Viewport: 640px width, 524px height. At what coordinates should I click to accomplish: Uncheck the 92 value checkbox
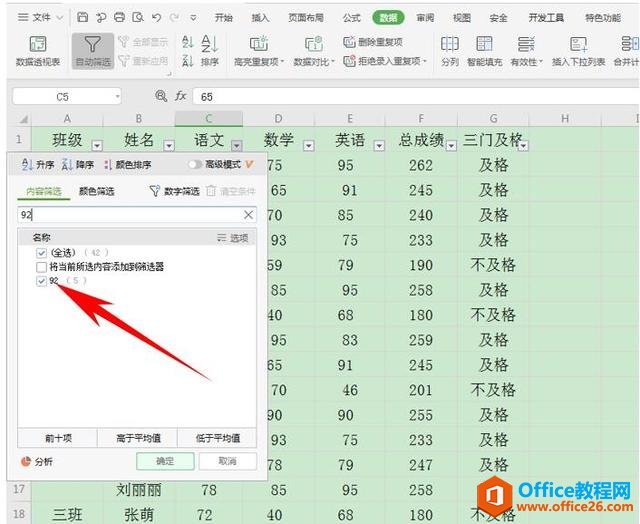(x=41, y=281)
